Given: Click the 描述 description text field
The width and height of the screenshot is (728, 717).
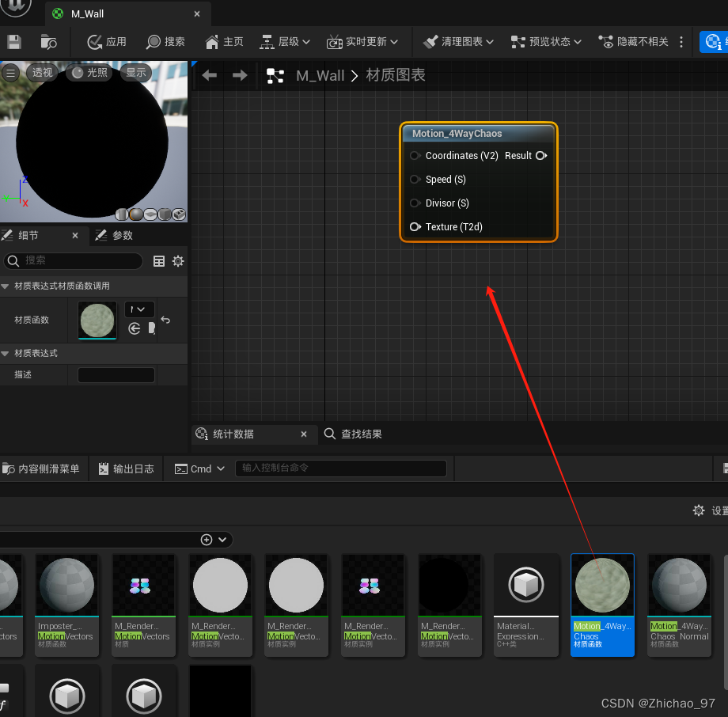Looking at the screenshot, I should (116, 375).
